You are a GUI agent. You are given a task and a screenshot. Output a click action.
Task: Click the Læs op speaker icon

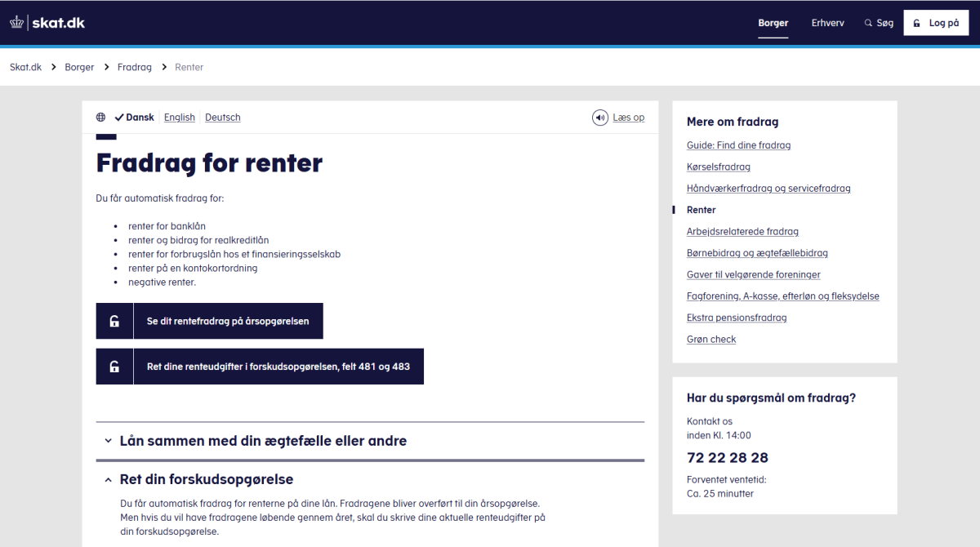click(x=600, y=118)
